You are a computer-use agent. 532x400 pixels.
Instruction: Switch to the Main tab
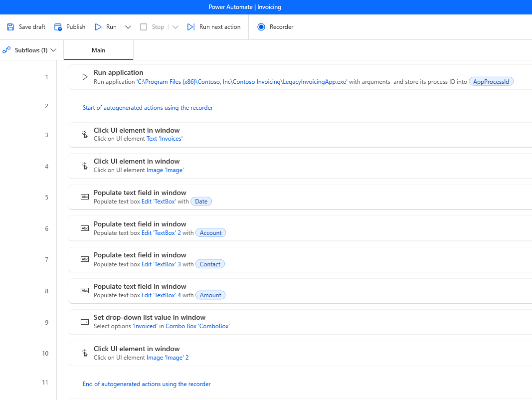98,50
